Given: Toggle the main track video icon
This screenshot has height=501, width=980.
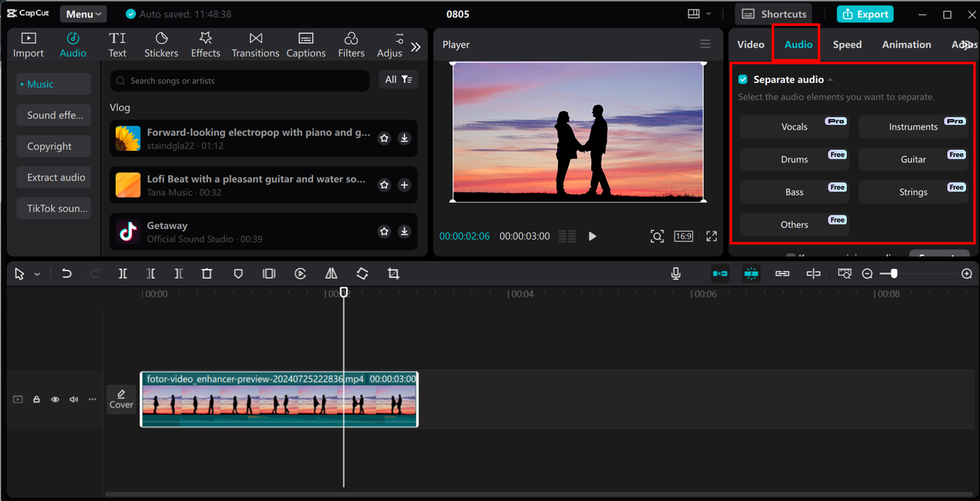Looking at the screenshot, I should (x=18, y=399).
